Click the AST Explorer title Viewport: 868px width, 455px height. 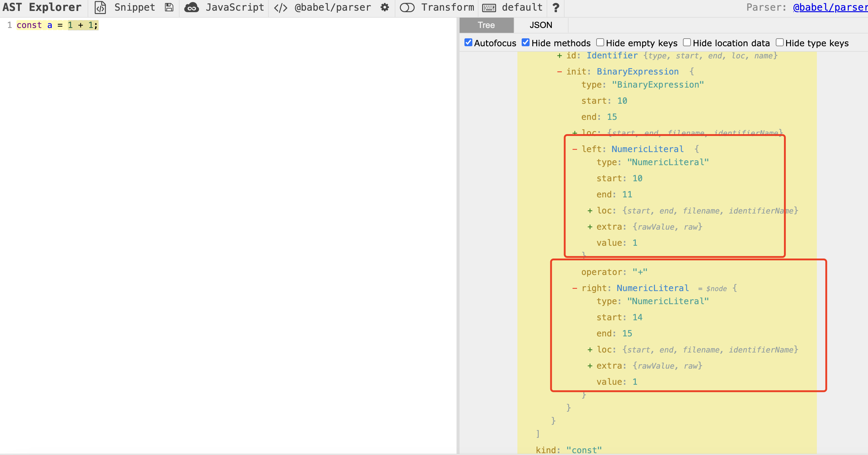point(42,7)
